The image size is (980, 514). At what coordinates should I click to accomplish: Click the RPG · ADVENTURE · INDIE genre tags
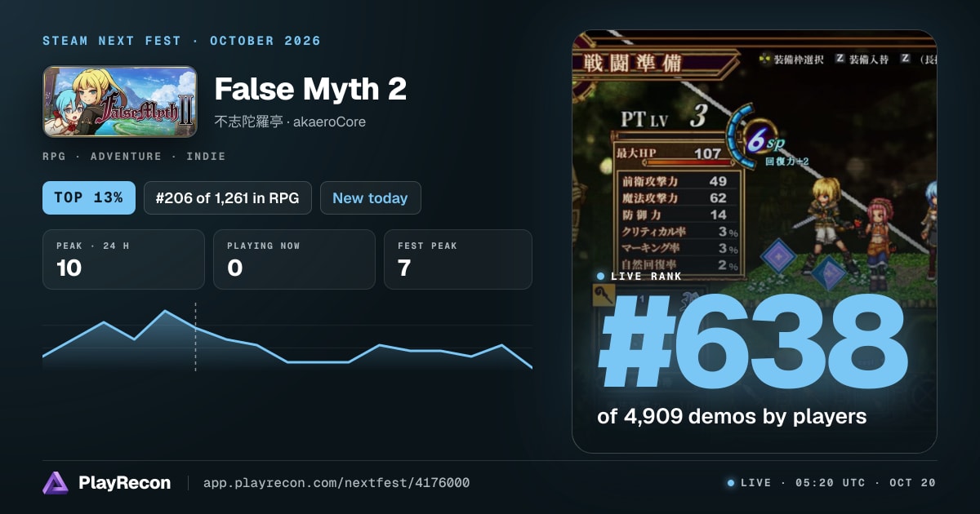(134, 156)
